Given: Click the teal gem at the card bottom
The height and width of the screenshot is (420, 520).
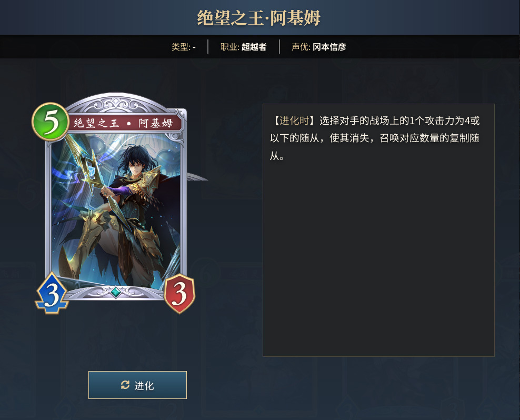Looking at the screenshot, I should tap(116, 292).
